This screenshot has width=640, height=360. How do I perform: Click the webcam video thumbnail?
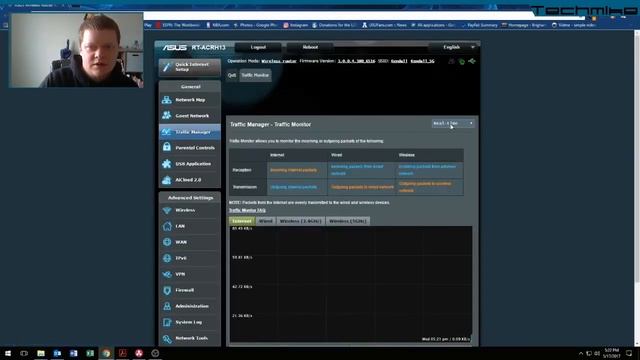76,50
